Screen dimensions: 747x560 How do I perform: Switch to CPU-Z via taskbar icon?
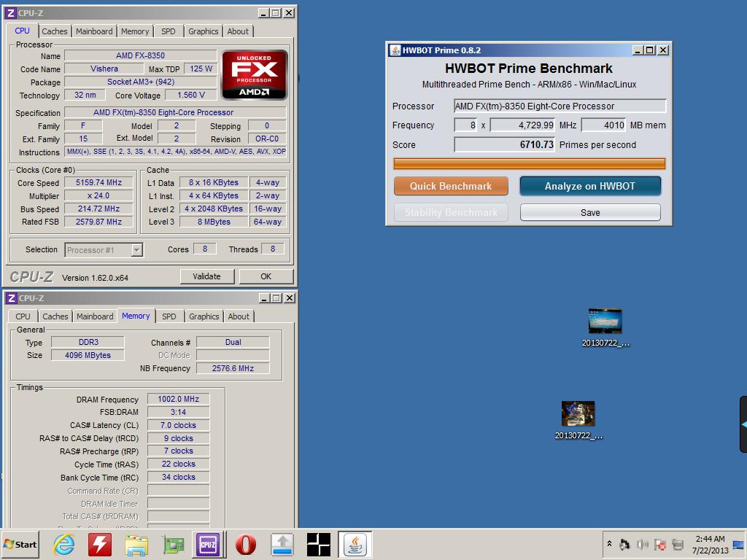208,544
